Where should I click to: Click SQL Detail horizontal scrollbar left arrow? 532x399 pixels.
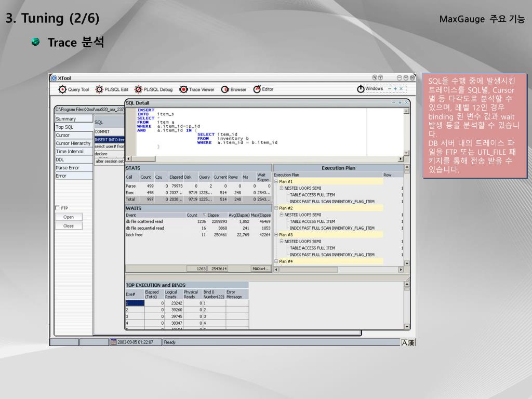click(x=128, y=159)
